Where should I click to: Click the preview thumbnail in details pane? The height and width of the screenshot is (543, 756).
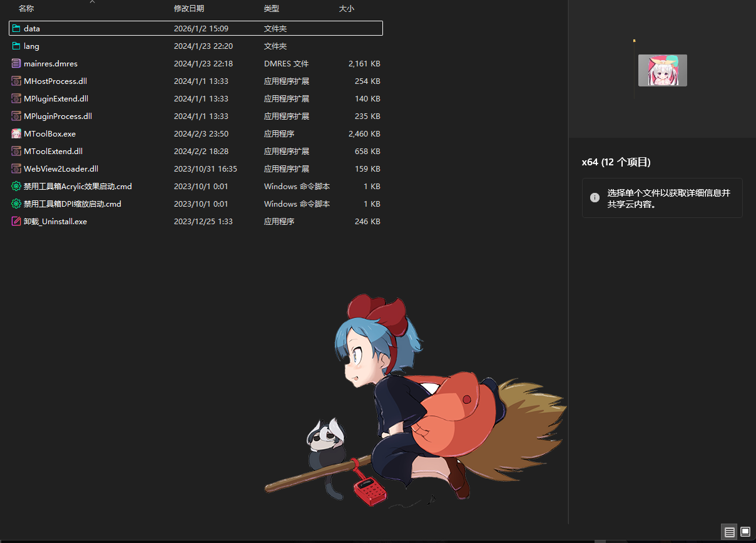(662, 70)
